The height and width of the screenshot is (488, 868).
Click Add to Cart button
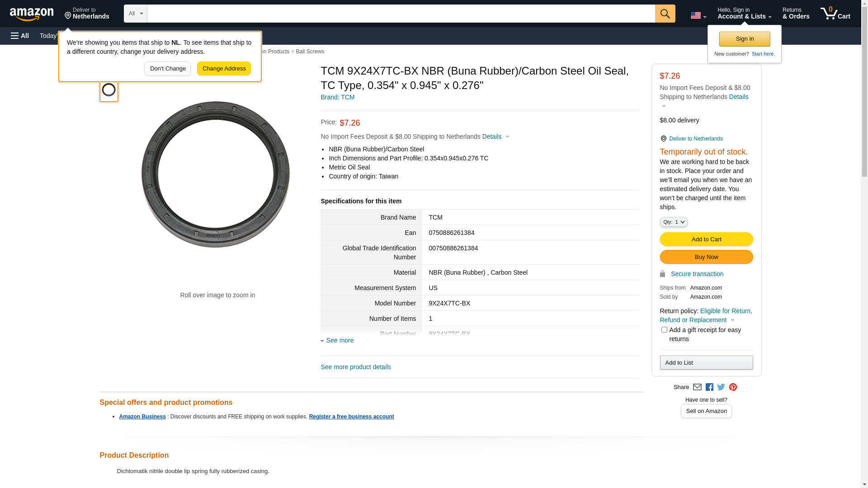[x=706, y=239]
